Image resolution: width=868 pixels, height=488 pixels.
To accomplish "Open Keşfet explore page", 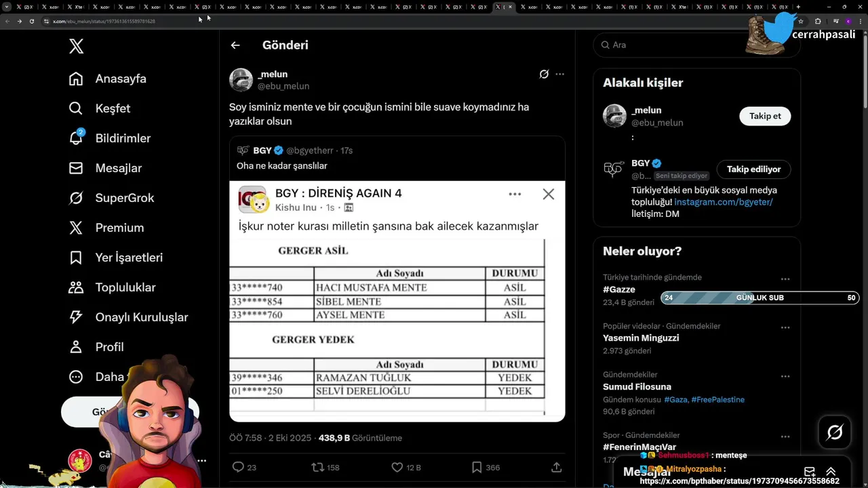I will [x=100, y=108].
